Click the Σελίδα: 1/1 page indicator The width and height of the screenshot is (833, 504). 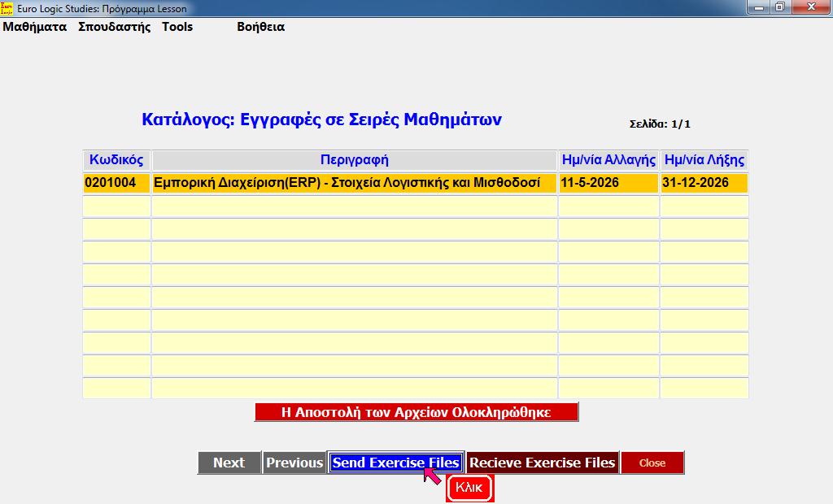[660, 124]
